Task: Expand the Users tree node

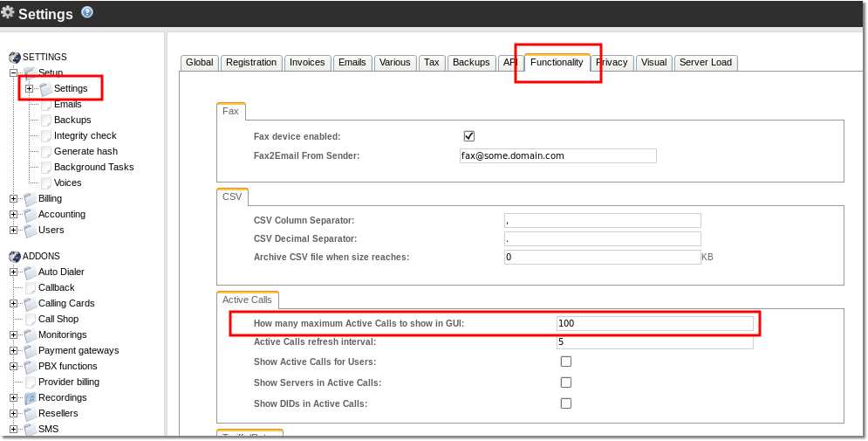Action: point(14,231)
